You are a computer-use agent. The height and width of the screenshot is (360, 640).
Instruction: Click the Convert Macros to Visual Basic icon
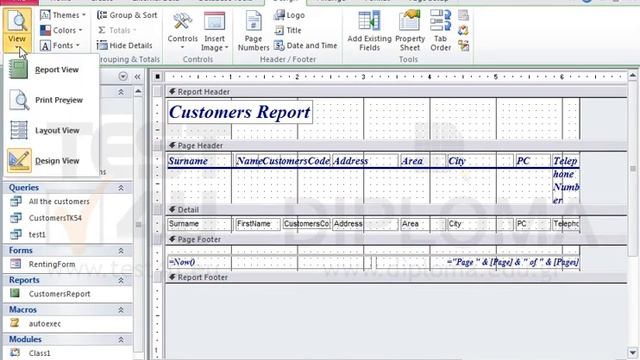463,45
